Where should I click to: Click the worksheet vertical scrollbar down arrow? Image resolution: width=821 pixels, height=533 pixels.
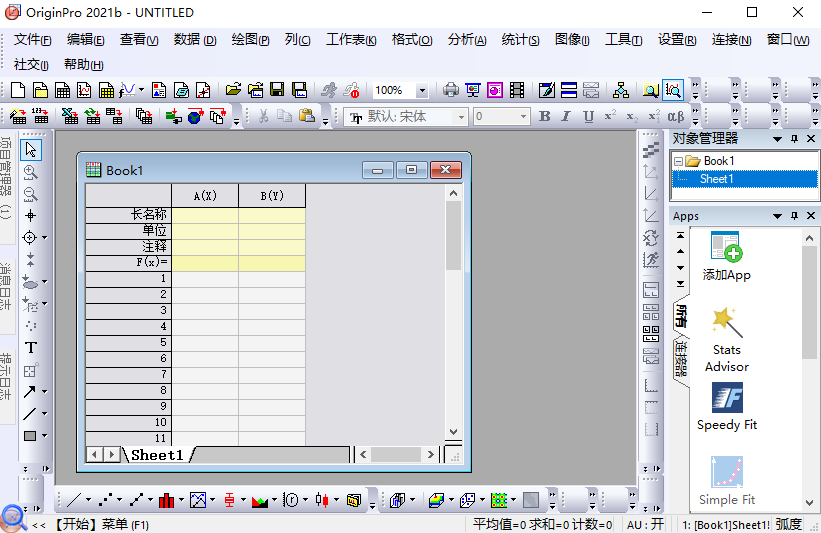(453, 432)
